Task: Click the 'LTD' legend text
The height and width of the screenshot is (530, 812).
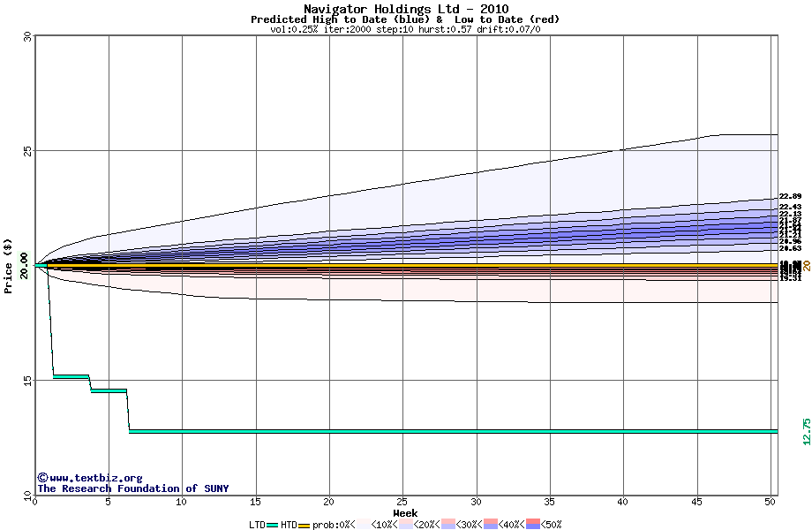Action: point(257,525)
